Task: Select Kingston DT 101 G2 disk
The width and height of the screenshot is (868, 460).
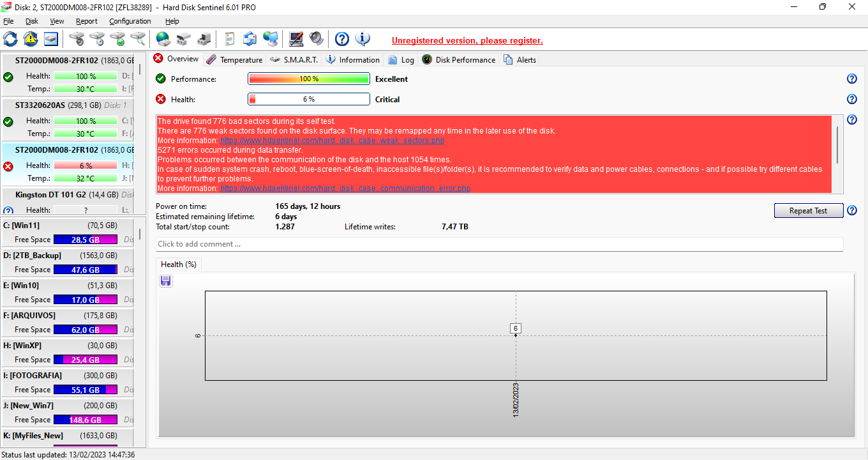Action: [x=67, y=202]
